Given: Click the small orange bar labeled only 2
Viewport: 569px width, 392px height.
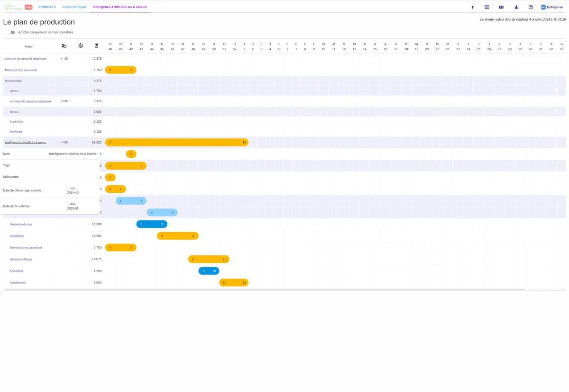Looking at the screenshot, I should tap(131, 154).
